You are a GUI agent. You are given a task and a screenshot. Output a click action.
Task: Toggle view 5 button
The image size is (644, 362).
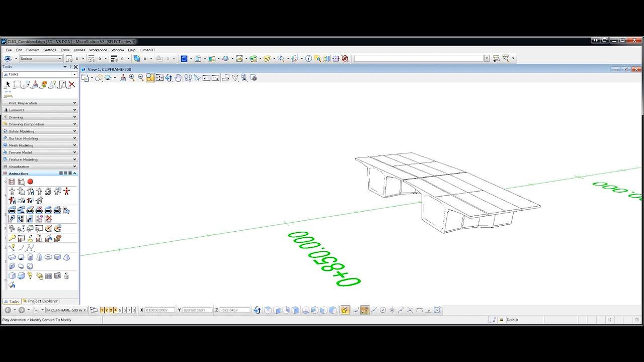pos(120,310)
